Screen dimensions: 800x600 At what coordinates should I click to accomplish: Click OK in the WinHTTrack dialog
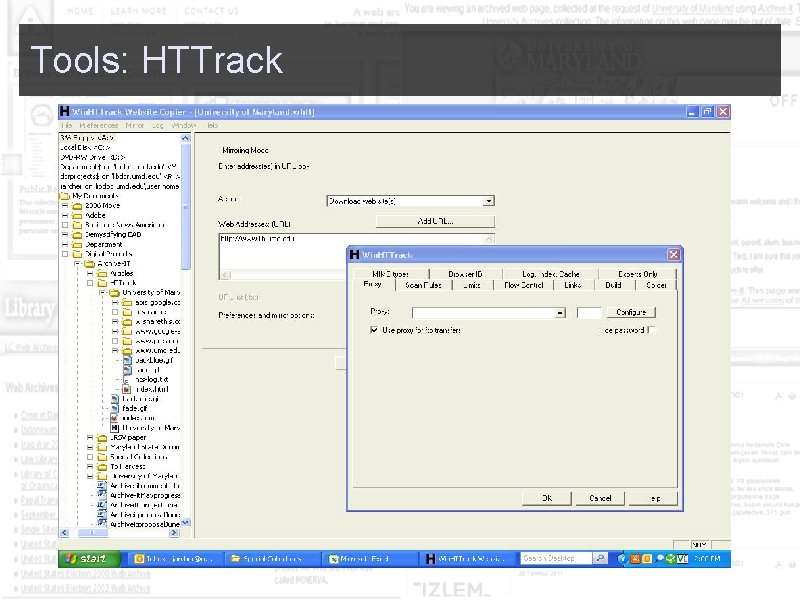547,498
